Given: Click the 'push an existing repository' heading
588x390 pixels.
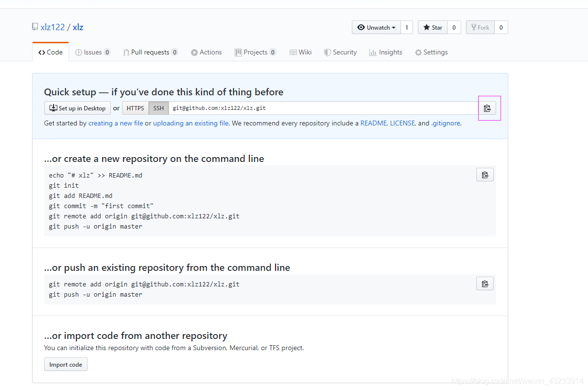Looking at the screenshot, I should click(x=167, y=267).
